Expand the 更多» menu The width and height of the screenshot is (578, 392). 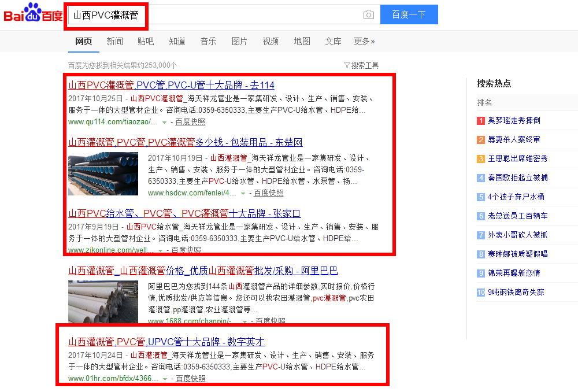click(x=364, y=41)
